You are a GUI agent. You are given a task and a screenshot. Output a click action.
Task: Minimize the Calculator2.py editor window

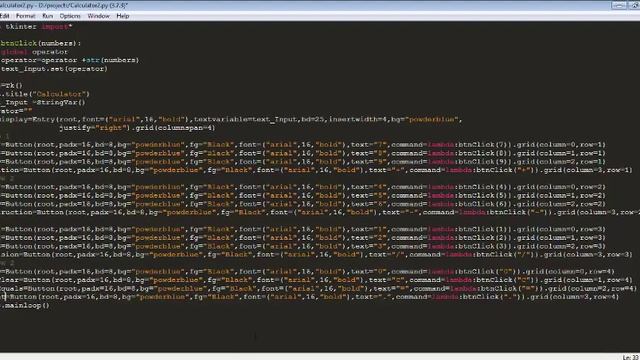(x=618, y=5)
